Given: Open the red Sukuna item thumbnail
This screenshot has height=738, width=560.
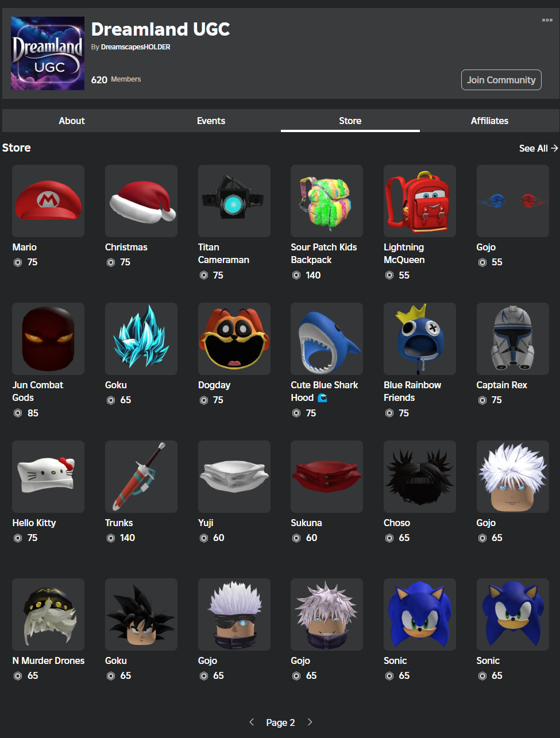Looking at the screenshot, I should click(327, 477).
